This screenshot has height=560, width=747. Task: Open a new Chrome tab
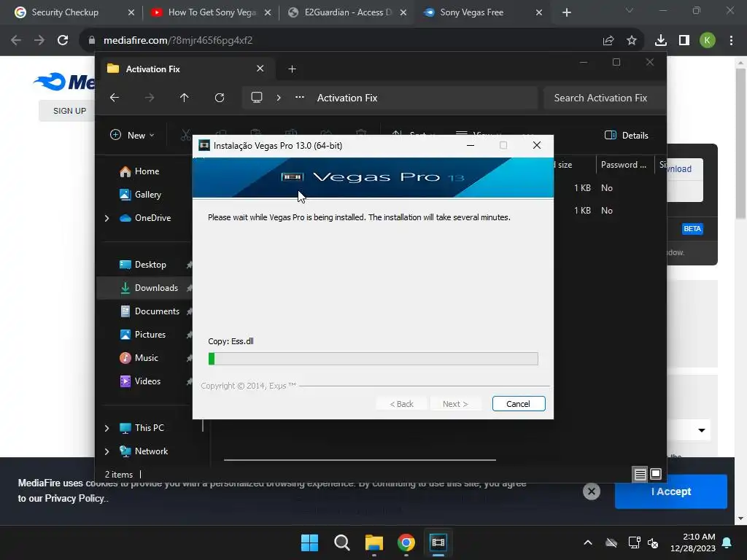[x=566, y=12]
